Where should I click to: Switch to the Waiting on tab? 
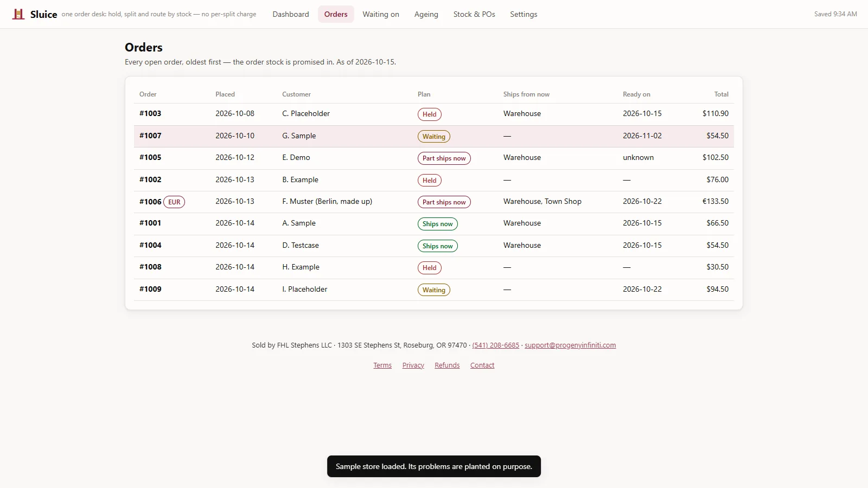381,14
